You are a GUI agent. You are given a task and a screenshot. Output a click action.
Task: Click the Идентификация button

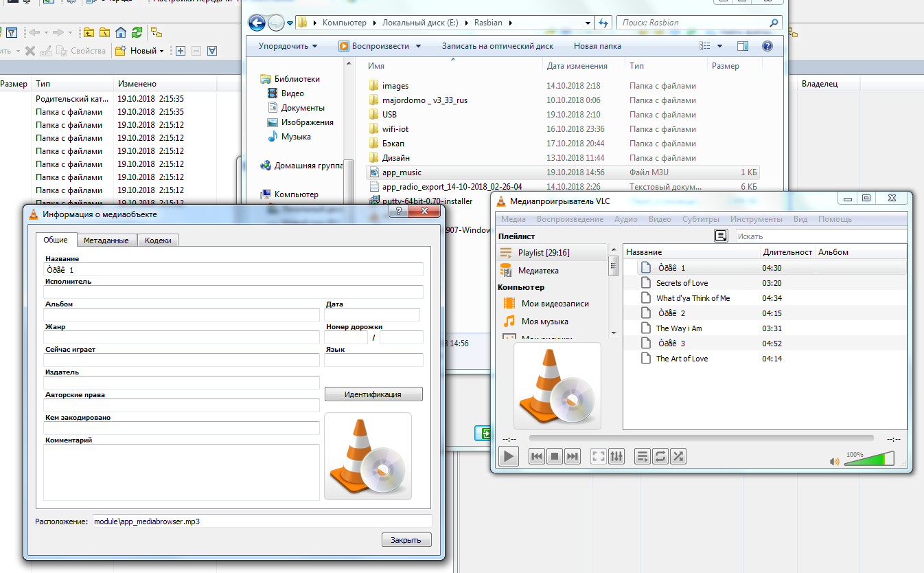(373, 394)
